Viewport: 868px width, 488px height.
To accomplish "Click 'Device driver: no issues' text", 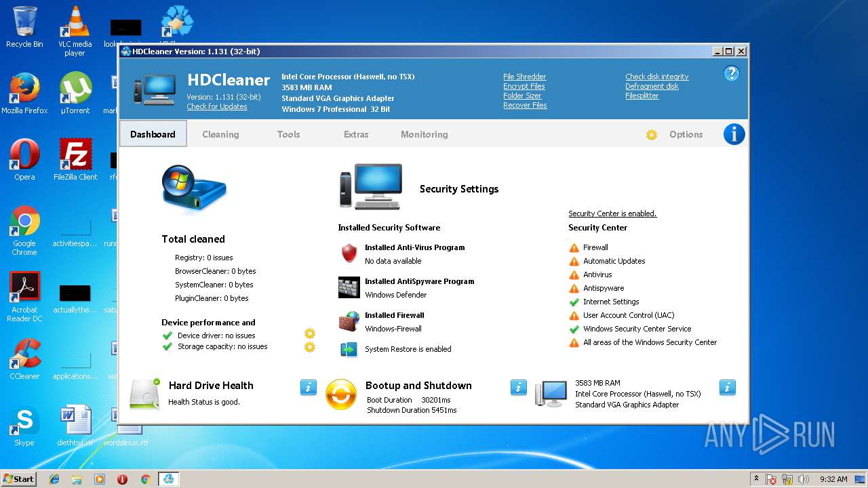I will coord(216,335).
